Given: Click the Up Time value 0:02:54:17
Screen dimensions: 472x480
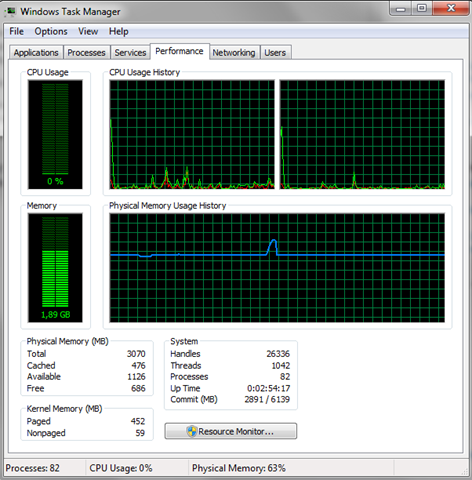Looking at the screenshot, I should pos(268,388).
